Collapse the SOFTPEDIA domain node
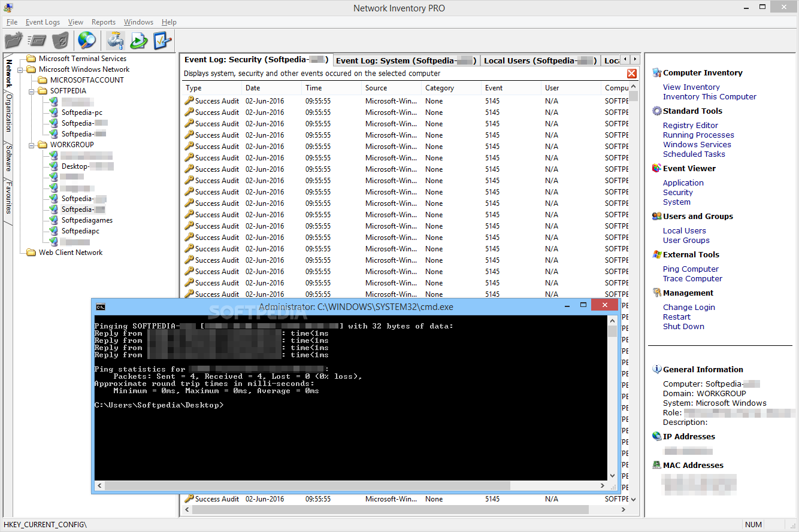The image size is (799, 532). [32, 91]
